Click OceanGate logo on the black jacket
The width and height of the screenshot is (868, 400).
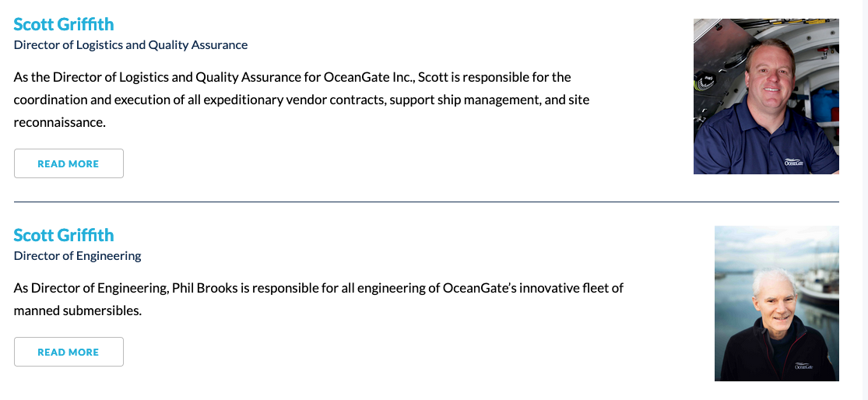pyautogui.click(x=803, y=364)
